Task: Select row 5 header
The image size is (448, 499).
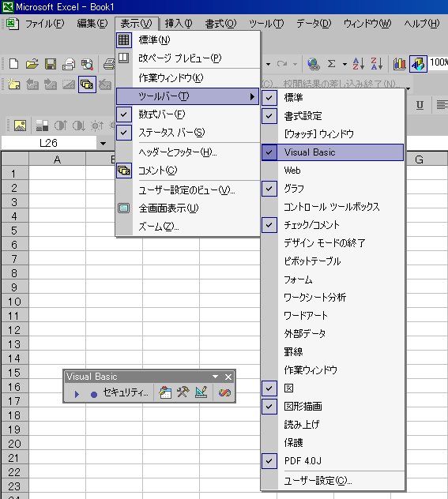Action: (15, 231)
